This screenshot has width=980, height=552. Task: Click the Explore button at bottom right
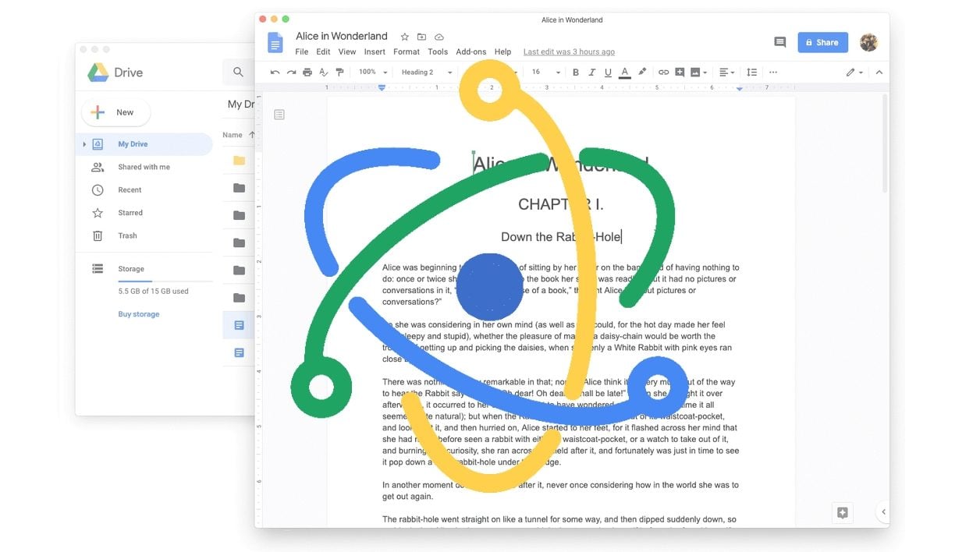843,512
